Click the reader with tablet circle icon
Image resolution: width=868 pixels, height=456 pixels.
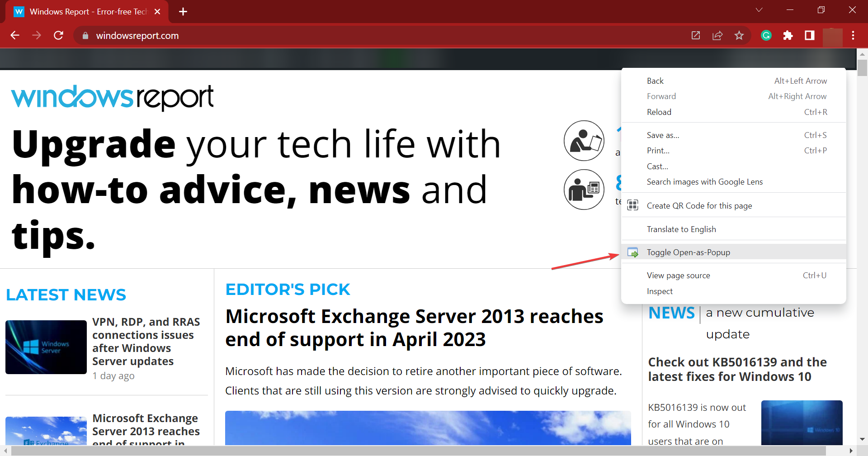(x=584, y=141)
